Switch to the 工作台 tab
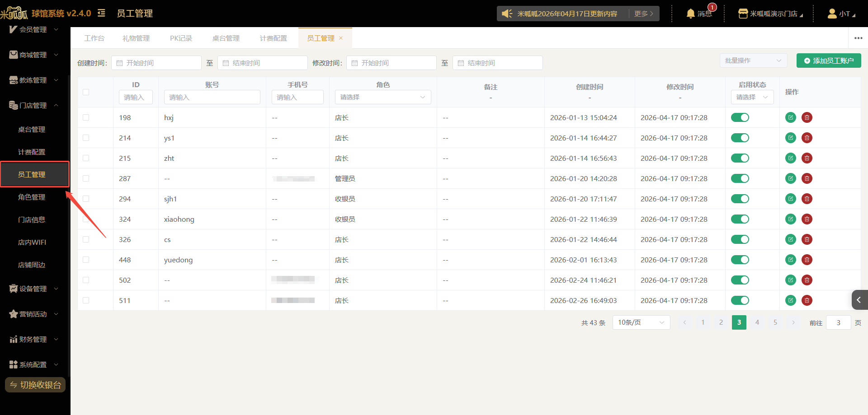Viewport: 868px width, 415px height. 94,38
